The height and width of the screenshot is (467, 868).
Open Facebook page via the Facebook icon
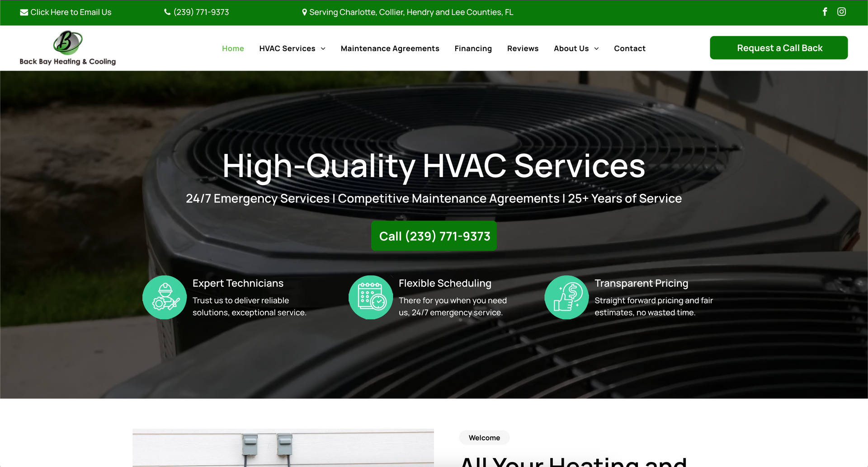[x=825, y=12]
